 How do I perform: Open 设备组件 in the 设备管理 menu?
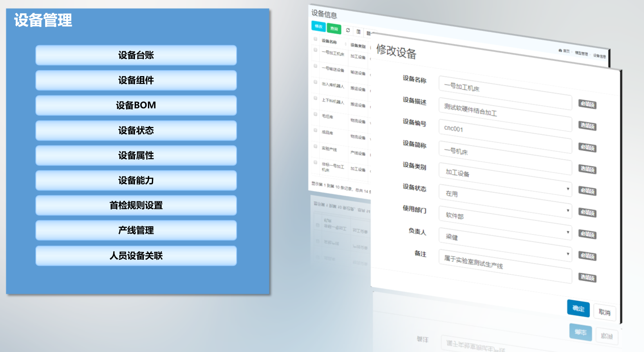[136, 80]
